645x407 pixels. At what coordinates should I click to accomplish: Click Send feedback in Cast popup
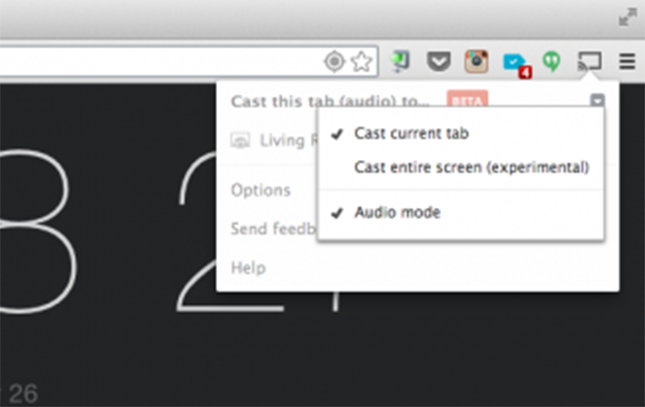(273, 228)
